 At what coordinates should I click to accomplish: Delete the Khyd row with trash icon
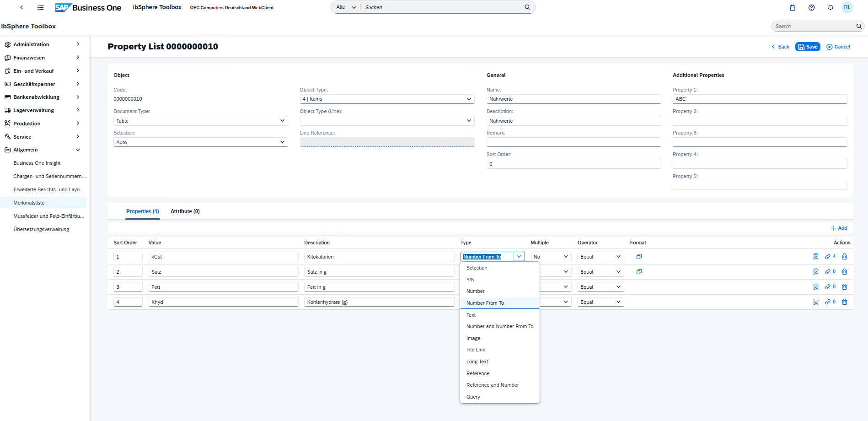pos(845,302)
